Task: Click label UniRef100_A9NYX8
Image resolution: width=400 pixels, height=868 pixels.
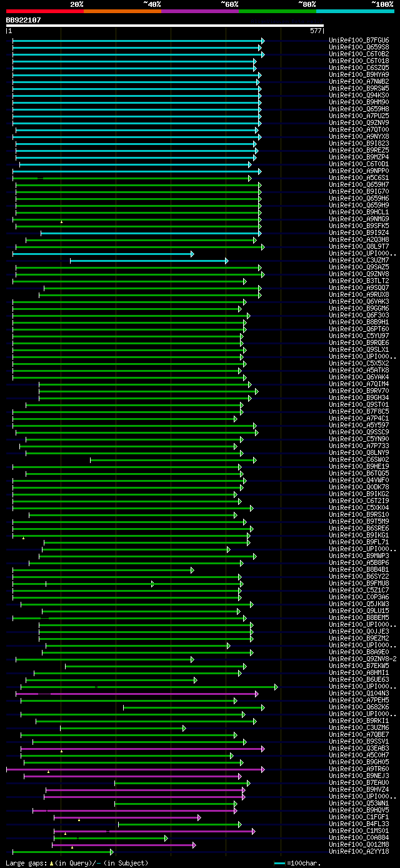Action: tap(359, 137)
